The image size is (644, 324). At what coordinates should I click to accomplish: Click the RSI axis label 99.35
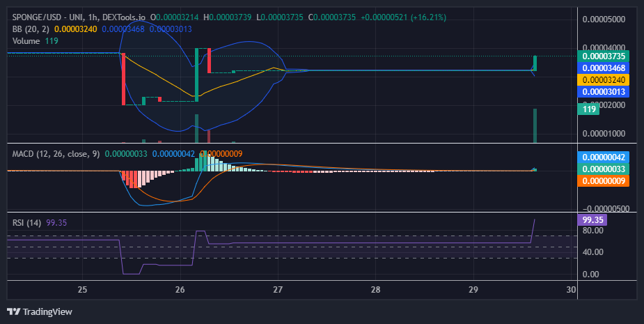(592, 220)
